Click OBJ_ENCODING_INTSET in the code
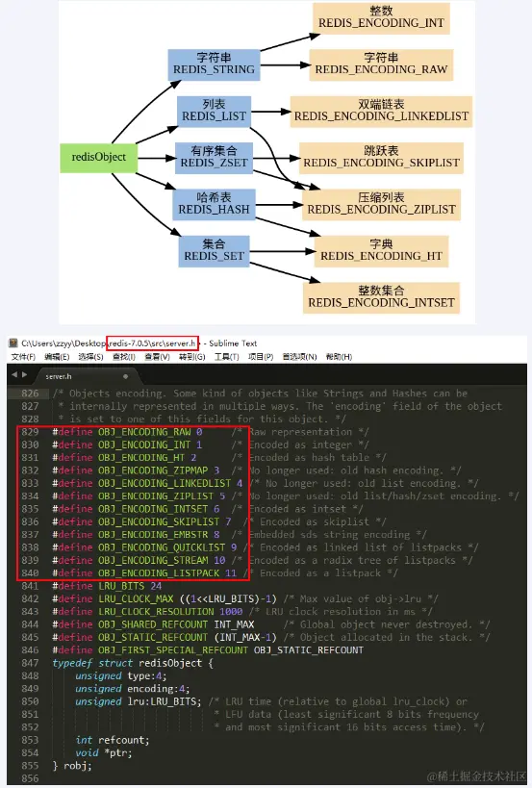Image resolution: width=532 pixels, height=788 pixels. tap(153, 509)
